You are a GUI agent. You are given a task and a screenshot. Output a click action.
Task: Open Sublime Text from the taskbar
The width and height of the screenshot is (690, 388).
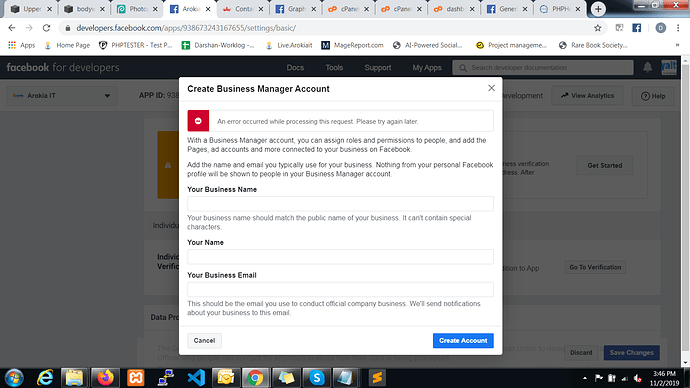pyautogui.click(x=377, y=377)
